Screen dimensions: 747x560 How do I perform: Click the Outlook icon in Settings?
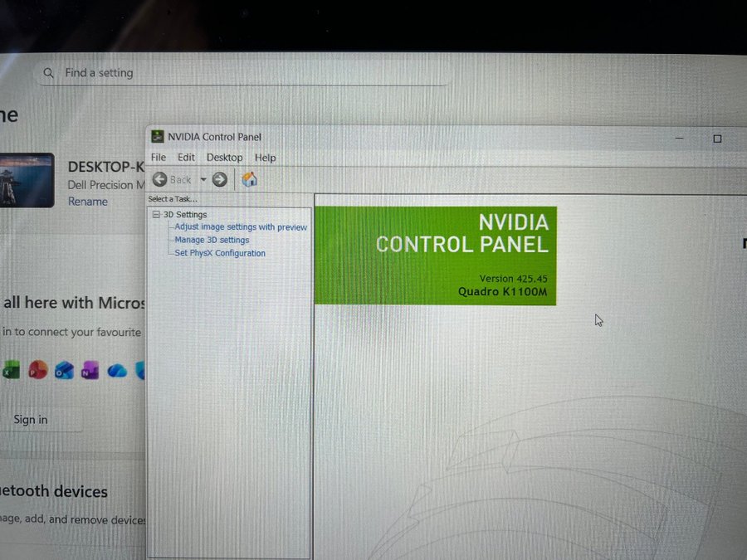[64, 371]
